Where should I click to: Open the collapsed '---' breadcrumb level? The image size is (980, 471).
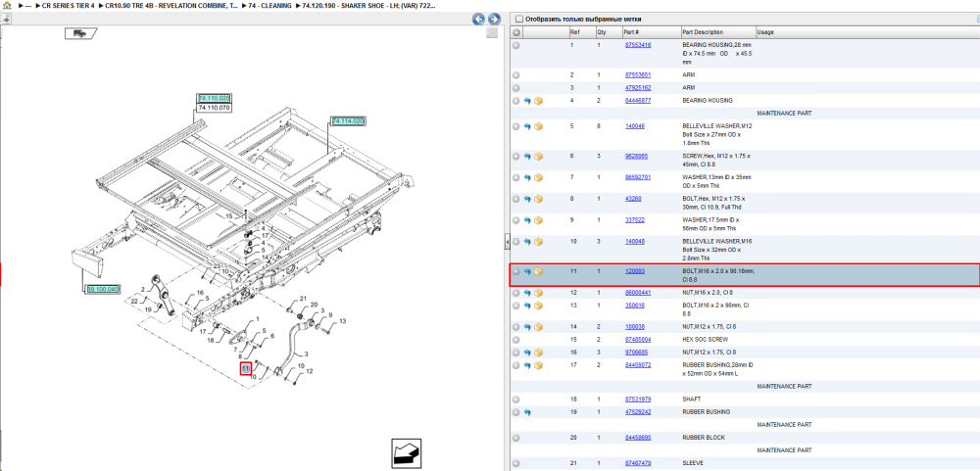[x=28, y=5]
